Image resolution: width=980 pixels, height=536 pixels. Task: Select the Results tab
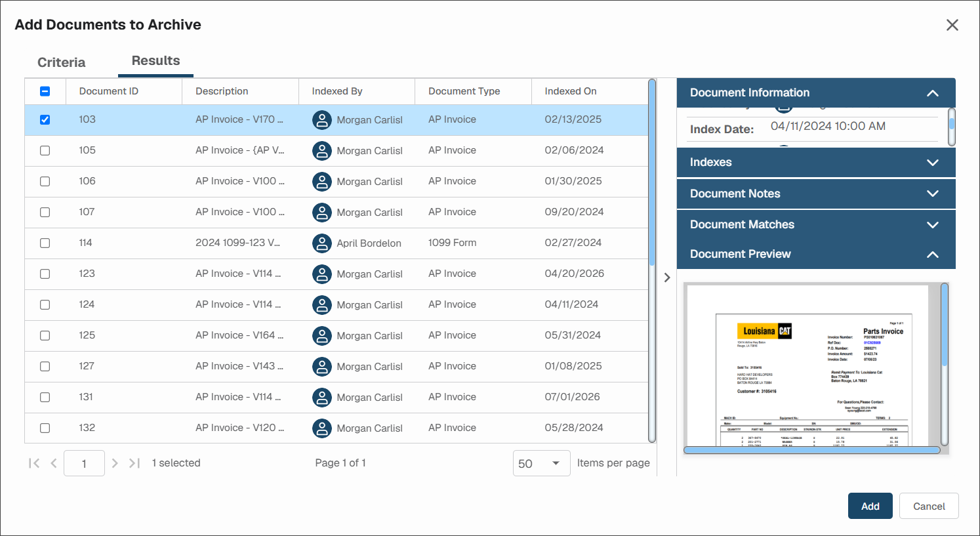(x=155, y=61)
